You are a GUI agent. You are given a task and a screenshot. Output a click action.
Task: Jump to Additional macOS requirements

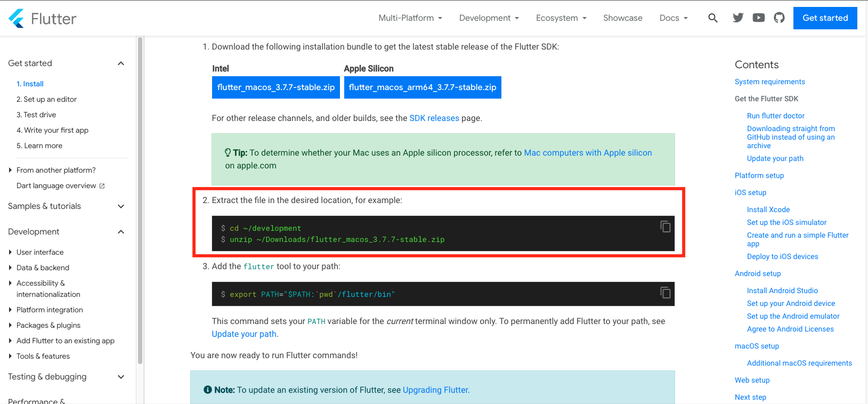pyautogui.click(x=799, y=363)
